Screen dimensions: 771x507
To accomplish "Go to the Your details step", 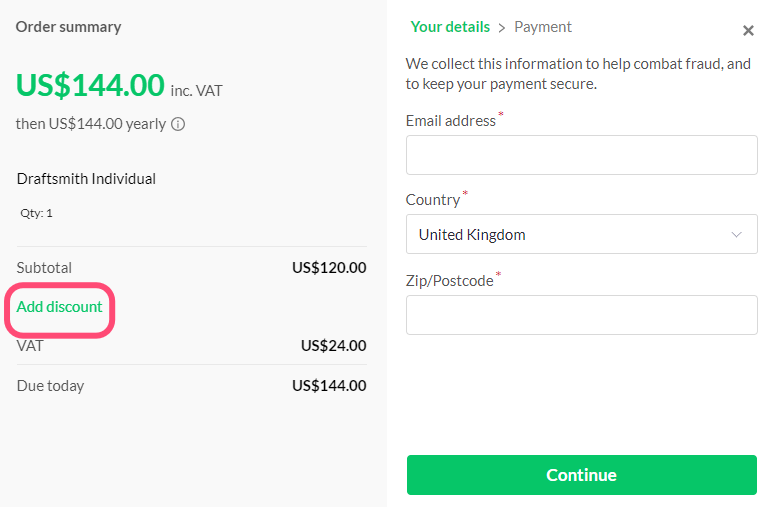I will point(450,27).
